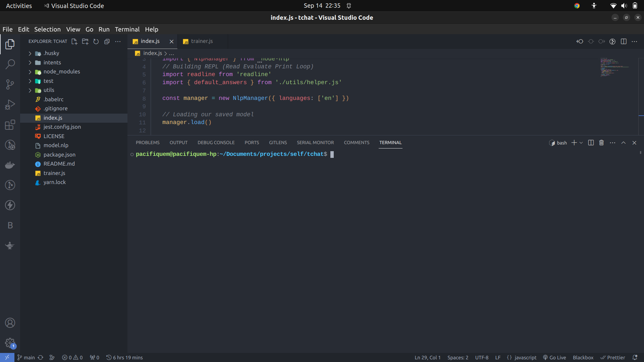Open the Search view in the activity bar
Image resolution: width=644 pixels, height=362 pixels.
pyautogui.click(x=10, y=64)
